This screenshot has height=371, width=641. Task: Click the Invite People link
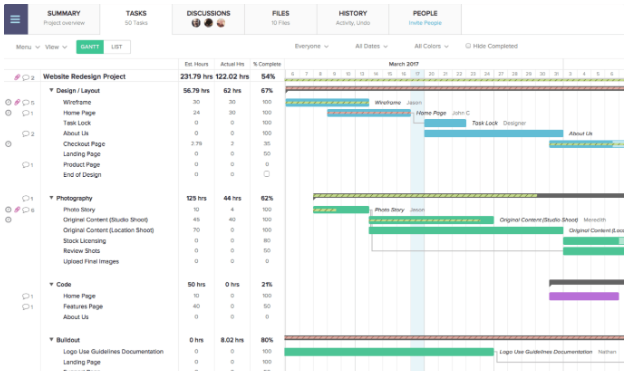point(425,23)
